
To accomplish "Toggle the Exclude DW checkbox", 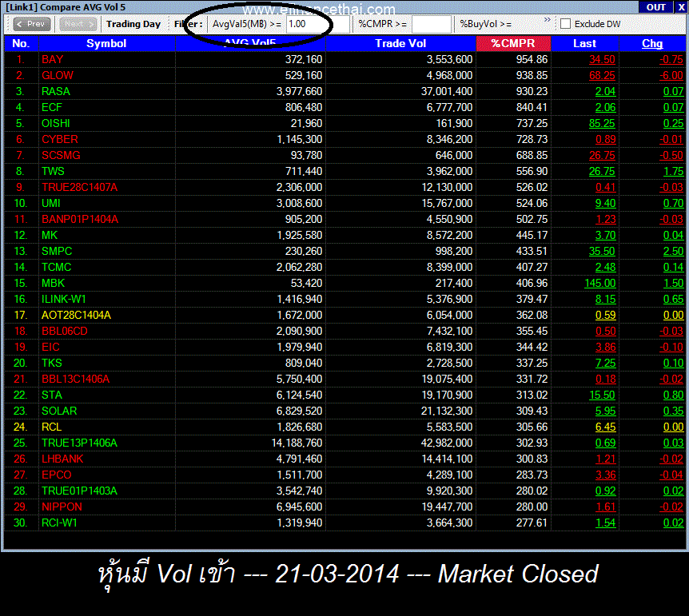I will 566,24.
